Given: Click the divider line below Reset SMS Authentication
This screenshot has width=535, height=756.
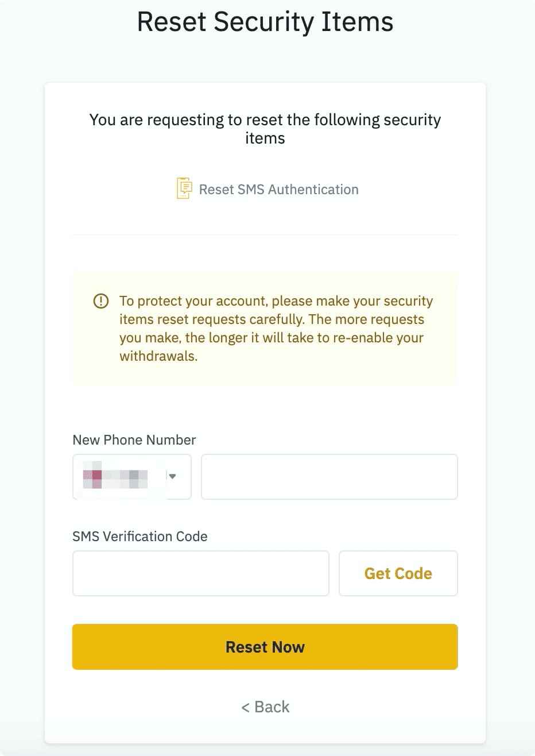Looking at the screenshot, I should (265, 234).
